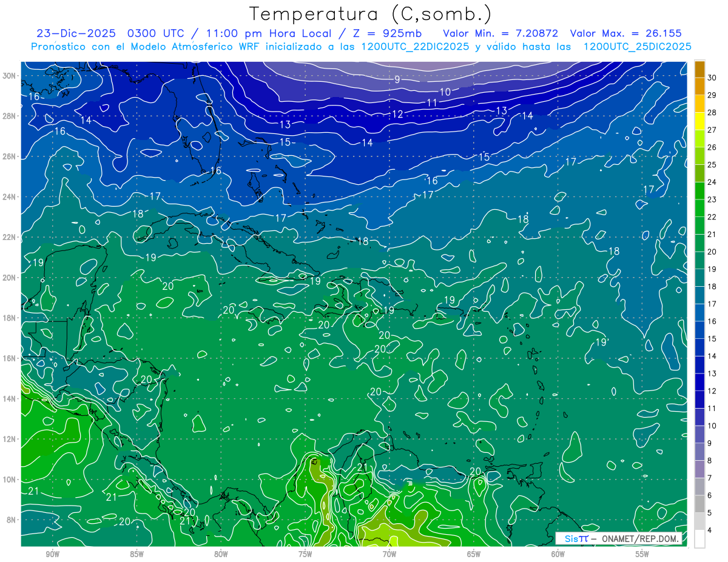Click the '18N' latitude axis label

click(x=9, y=318)
